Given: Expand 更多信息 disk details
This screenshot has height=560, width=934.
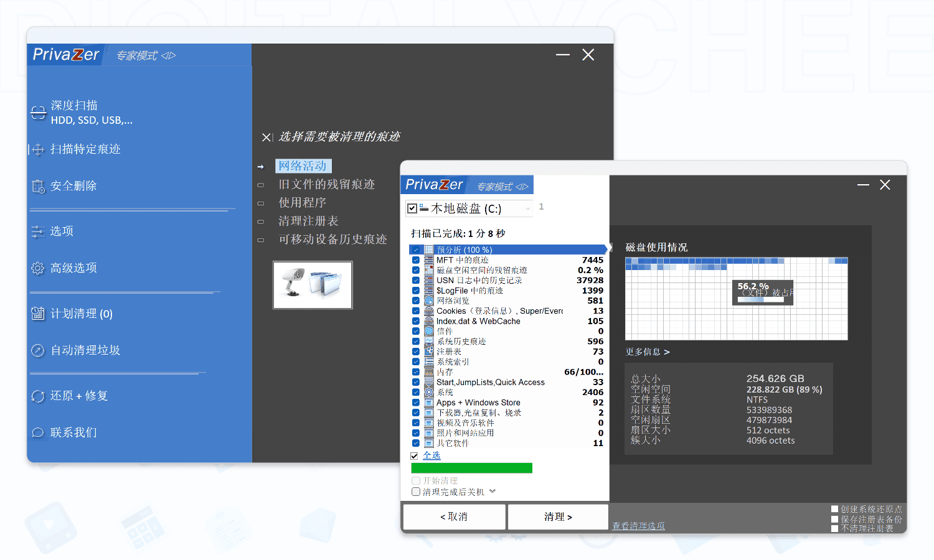Looking at the screenshot, I should pos(648,352).
